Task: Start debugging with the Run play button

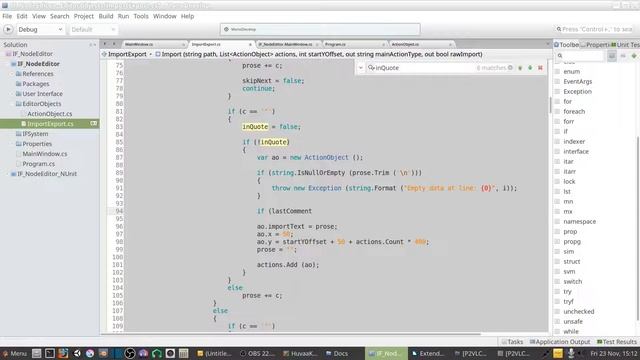Action: (8, 29)
